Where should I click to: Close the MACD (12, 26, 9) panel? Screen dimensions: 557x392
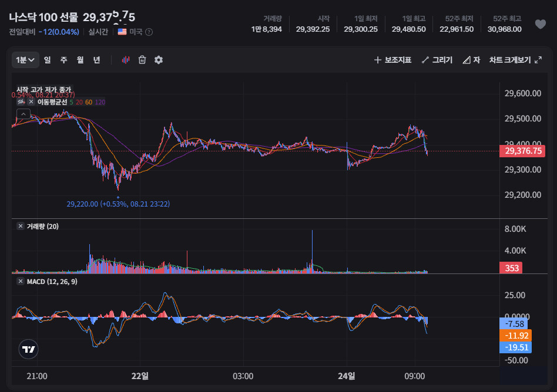pos(20,281)
